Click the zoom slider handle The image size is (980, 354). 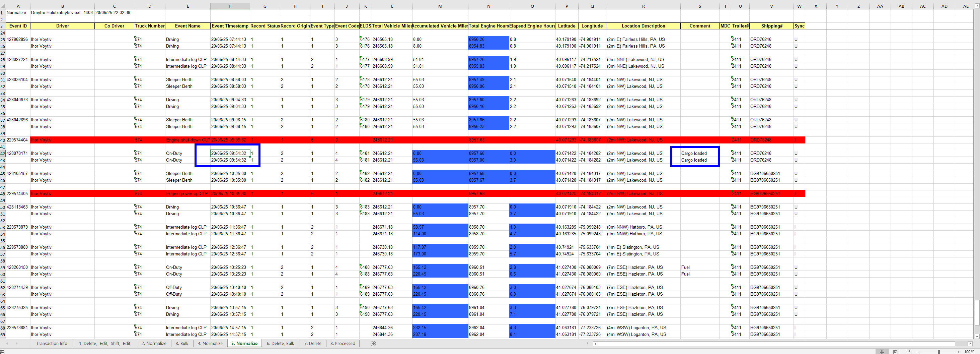[x=939, y=351]
